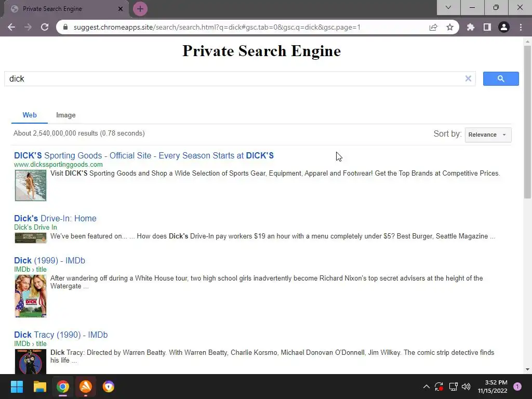Open File Explorer from the taskbar
532x399 pixels.
pyautogui.click(x=39, y=387)
